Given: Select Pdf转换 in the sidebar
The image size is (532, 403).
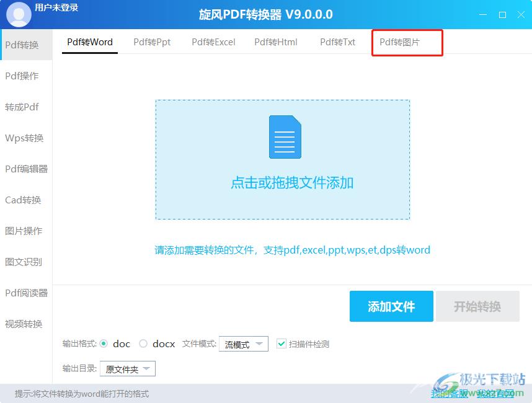Looking at the screenshot, I should pyautogui.click(x=26, y=45).
